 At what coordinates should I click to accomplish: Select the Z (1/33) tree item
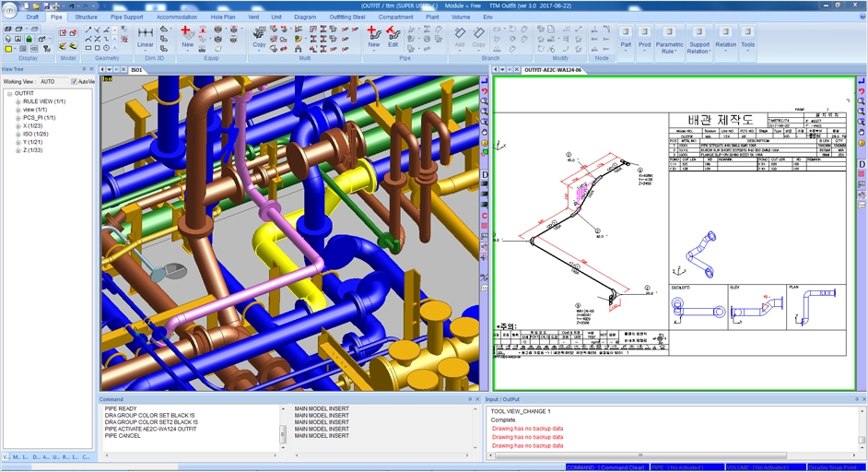(x=32, y=150)
